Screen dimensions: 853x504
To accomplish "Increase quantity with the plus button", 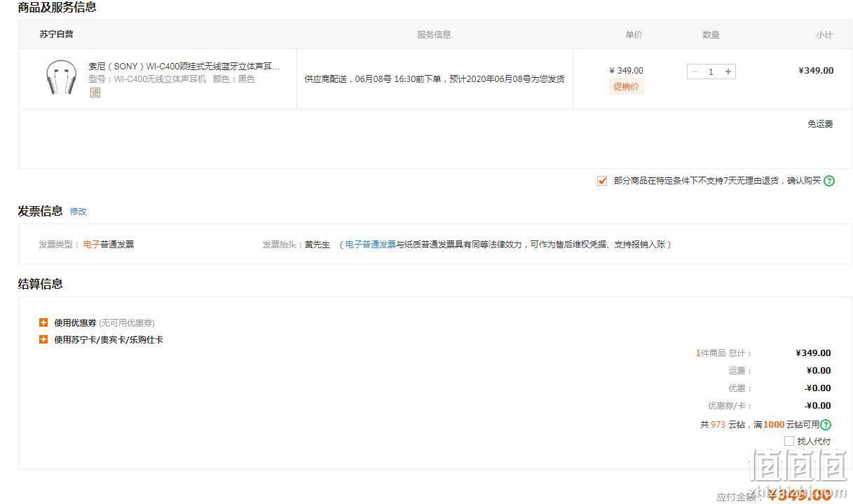I will click(x=728, y=71).
